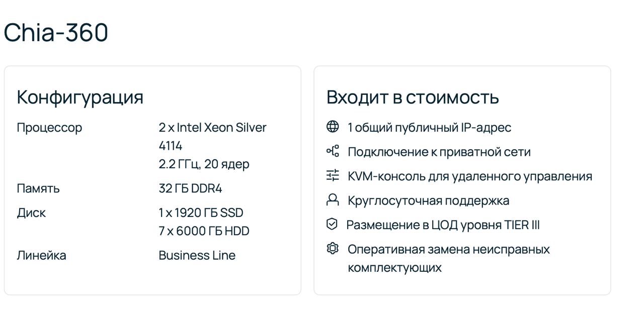
Task: Click the Размещение в ЦОД уровня TIER III text
Action: [443, 225]
